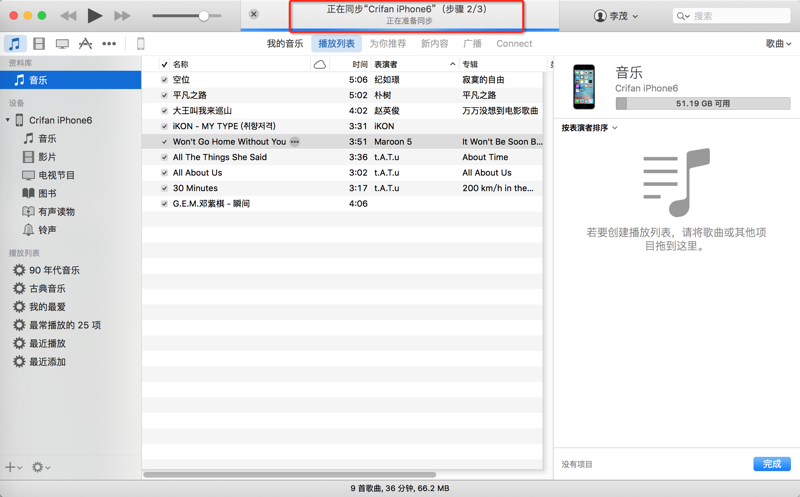Skip forward to the next track
This screenshot has height=497, width=800.
[x=122, y=16]
